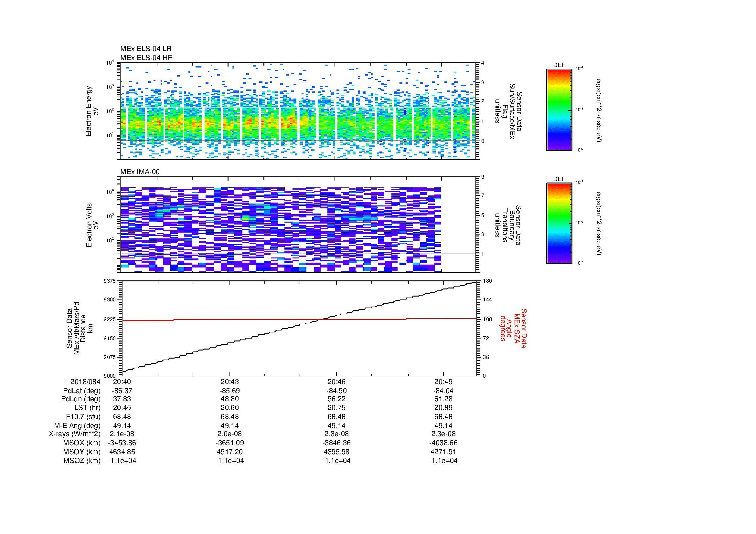Click the 'MSOY (km)' row label
Image resolution: width=756 pixels, height=534 pixels.
(82, 452)
